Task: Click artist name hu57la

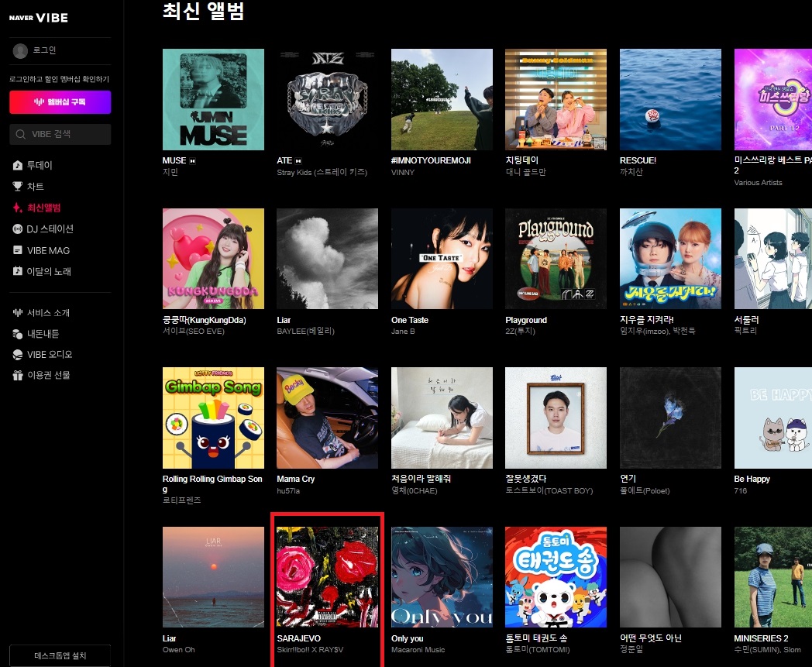Action: 288,490
